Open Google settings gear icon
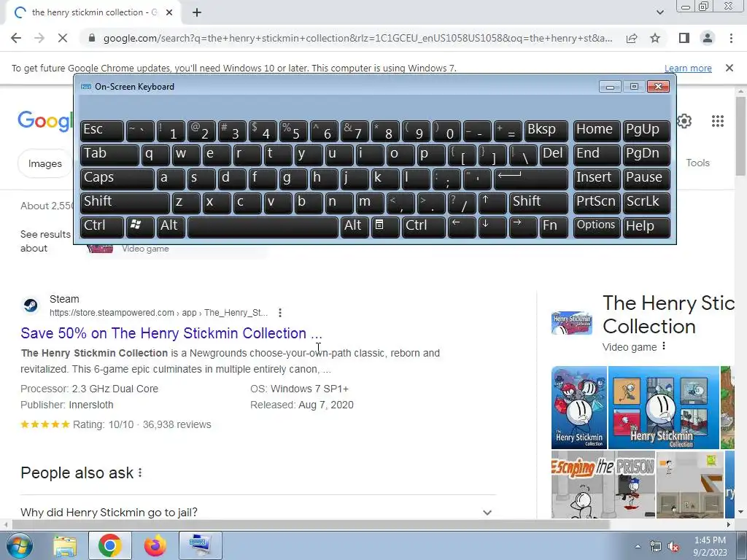The image size is (747, 560). (684, 121)
